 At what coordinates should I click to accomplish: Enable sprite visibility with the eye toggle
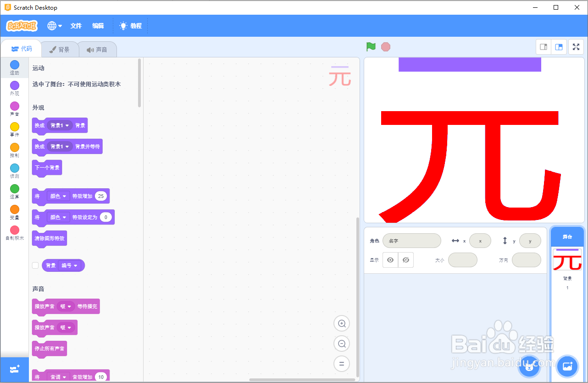pos(390,260)
